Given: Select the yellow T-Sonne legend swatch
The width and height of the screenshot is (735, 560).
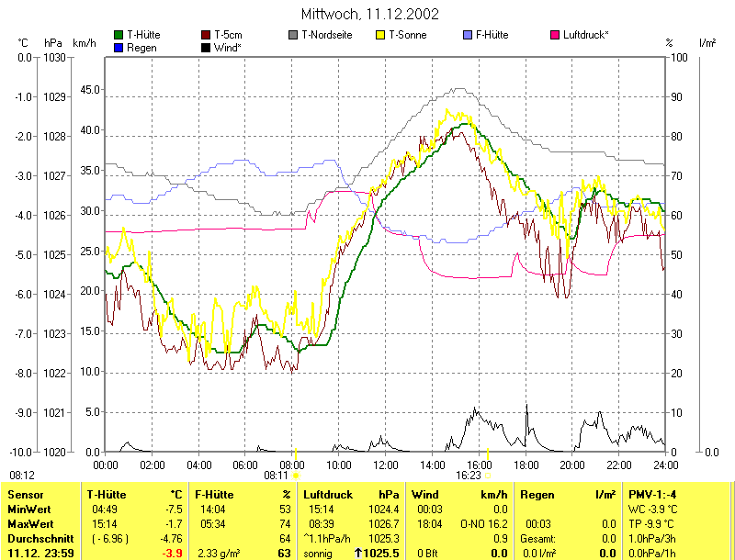Looking at the screenshot, I should click(380, 35).
